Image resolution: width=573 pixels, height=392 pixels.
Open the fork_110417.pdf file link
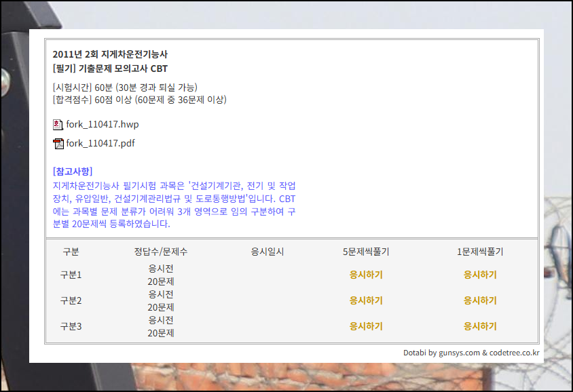click(x=100, y=144)
